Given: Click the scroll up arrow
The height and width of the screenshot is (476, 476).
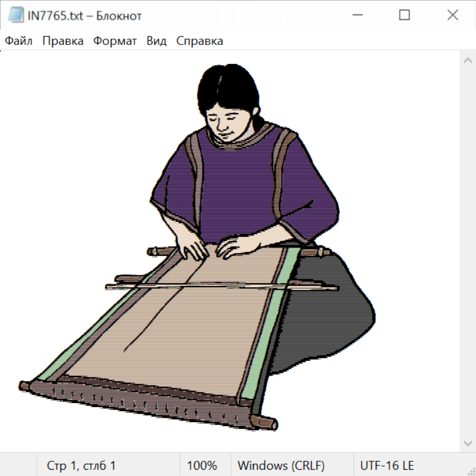Looking at the screenshot, I should pyautogui.click(x=468, y=60).
